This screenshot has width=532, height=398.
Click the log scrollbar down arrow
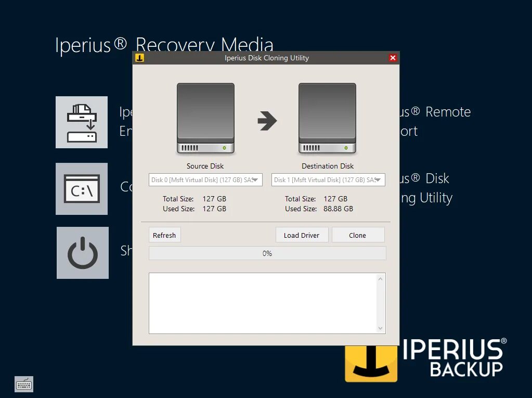click(x=380, y=328)
